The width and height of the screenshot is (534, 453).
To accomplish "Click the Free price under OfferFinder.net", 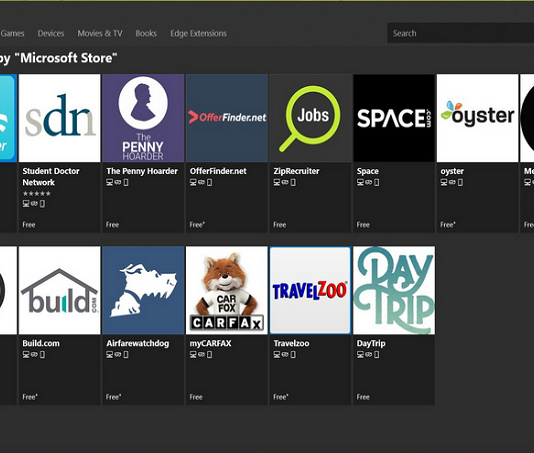I will 197,225.
